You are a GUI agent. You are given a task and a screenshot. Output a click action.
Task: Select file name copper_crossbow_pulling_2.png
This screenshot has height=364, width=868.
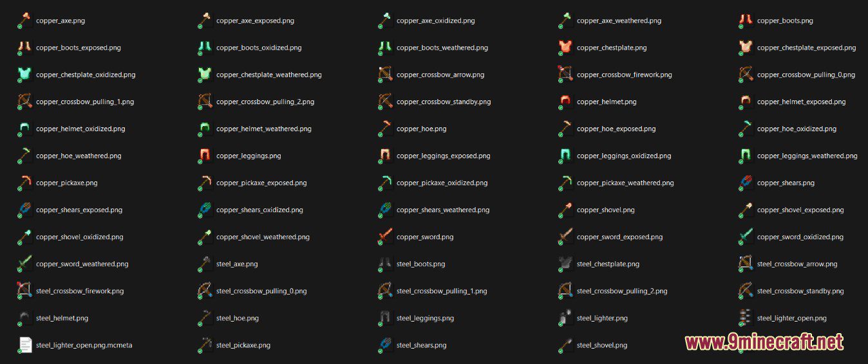coord(265,102)
